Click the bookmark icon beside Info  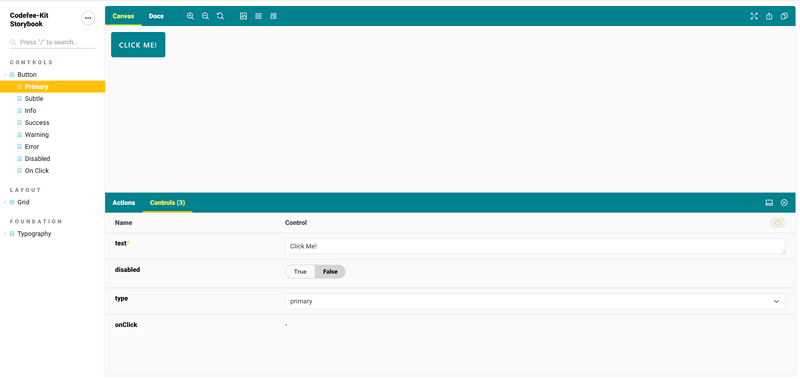pyautogui.click(x=19, y=111)
